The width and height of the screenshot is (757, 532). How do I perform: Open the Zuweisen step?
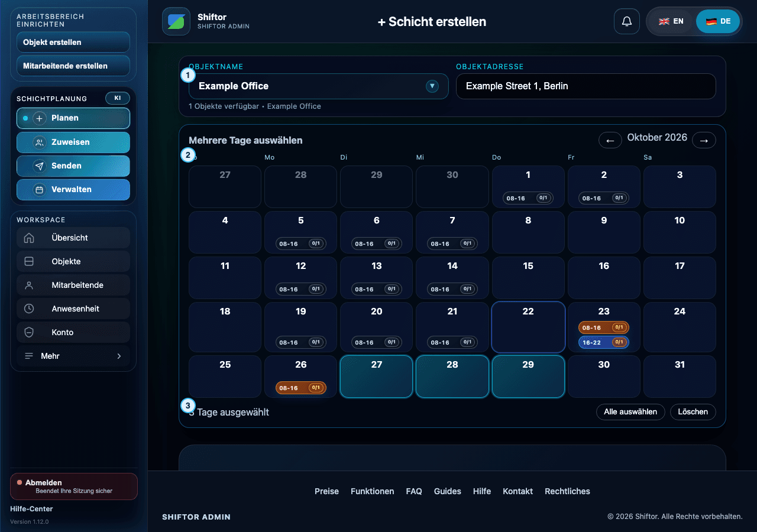pos(73,142)
